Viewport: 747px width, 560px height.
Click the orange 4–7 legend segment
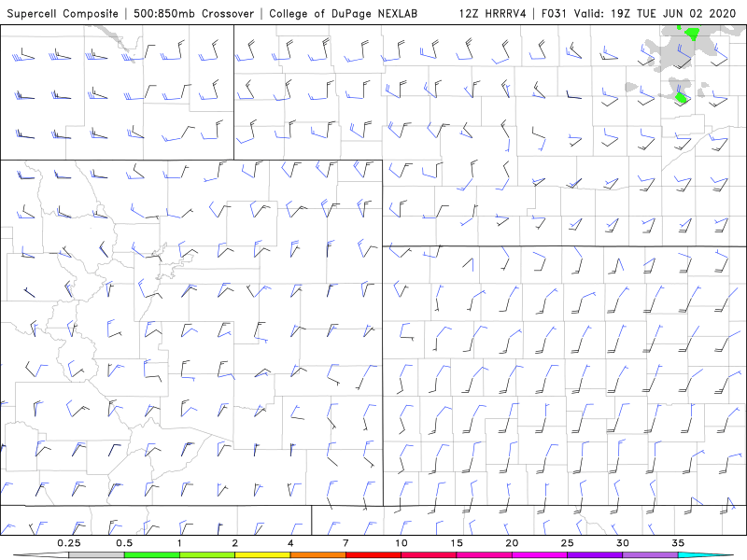point(317,555)
